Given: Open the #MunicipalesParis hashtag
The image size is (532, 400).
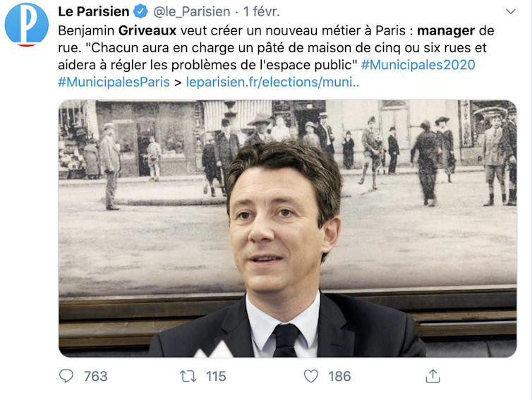Looking at the screenshot, I should tap(114, 82).
